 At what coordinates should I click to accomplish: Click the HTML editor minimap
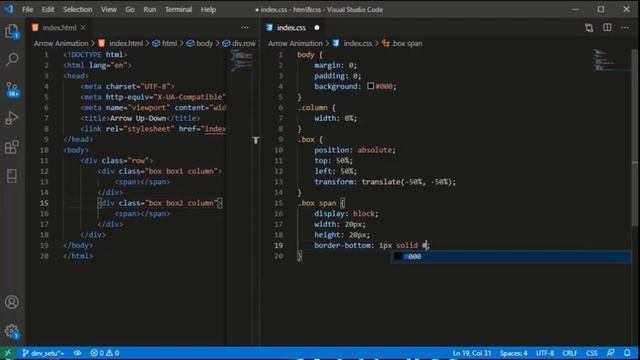(x=241, y=60)
